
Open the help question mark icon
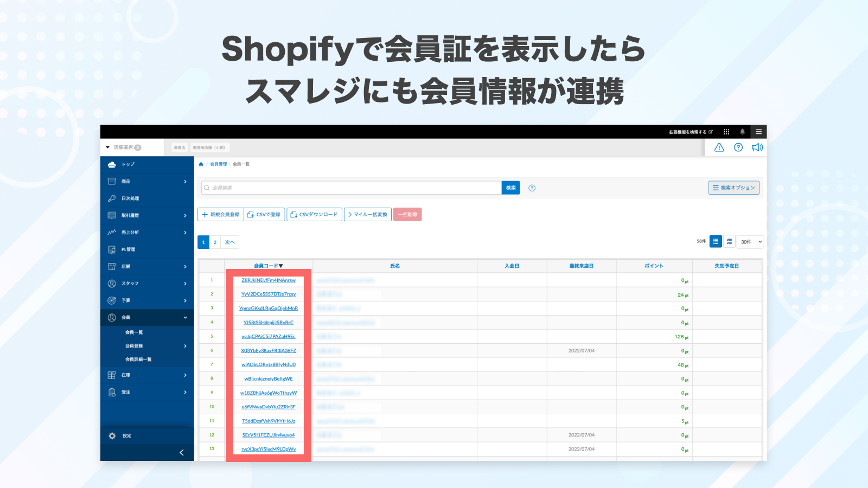point(738,147)
